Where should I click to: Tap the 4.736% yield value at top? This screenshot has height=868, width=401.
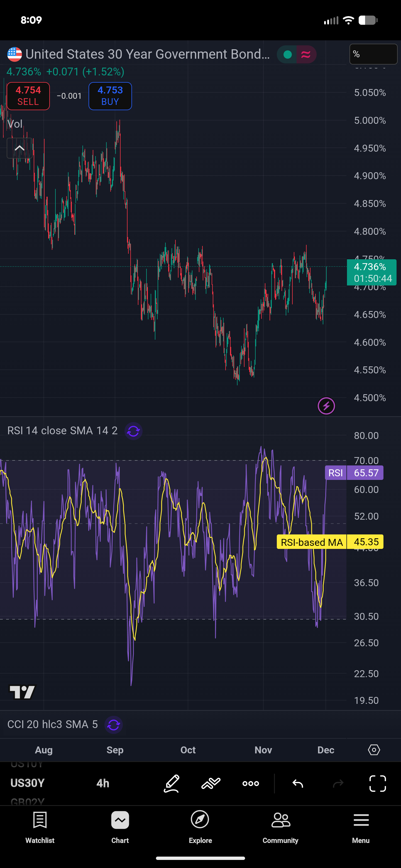[x=24, y=71]
